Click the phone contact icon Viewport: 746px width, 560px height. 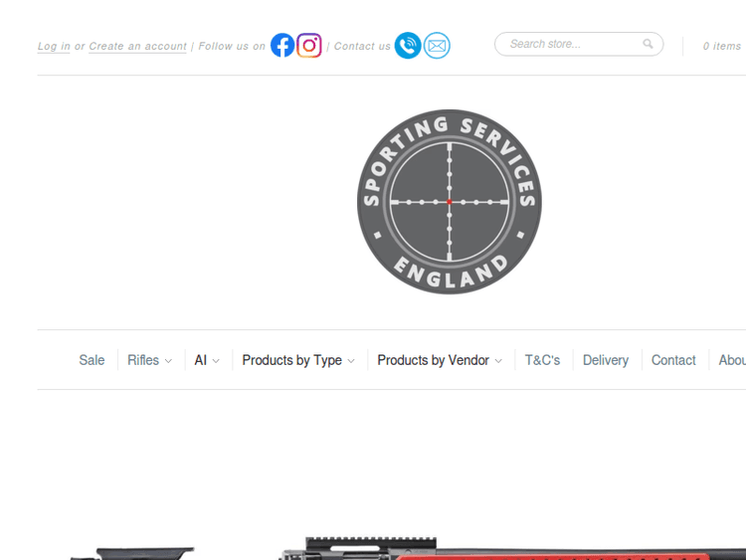pyautogui.click(x=408, y=46)
